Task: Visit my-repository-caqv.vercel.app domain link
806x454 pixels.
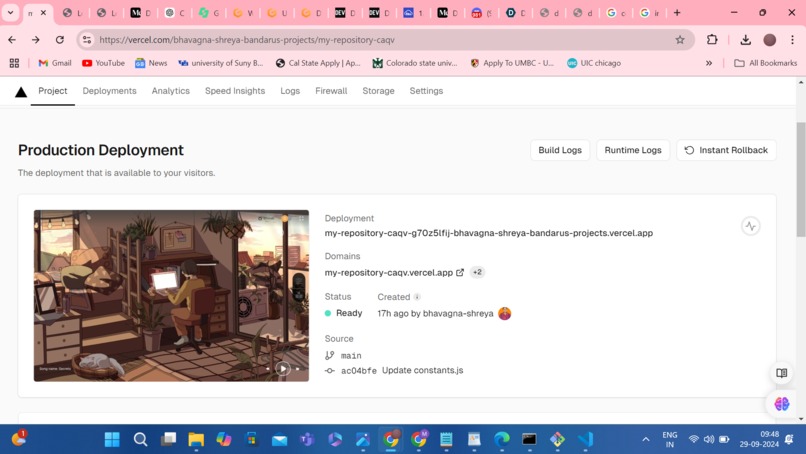Action: (x=394, y=273)
